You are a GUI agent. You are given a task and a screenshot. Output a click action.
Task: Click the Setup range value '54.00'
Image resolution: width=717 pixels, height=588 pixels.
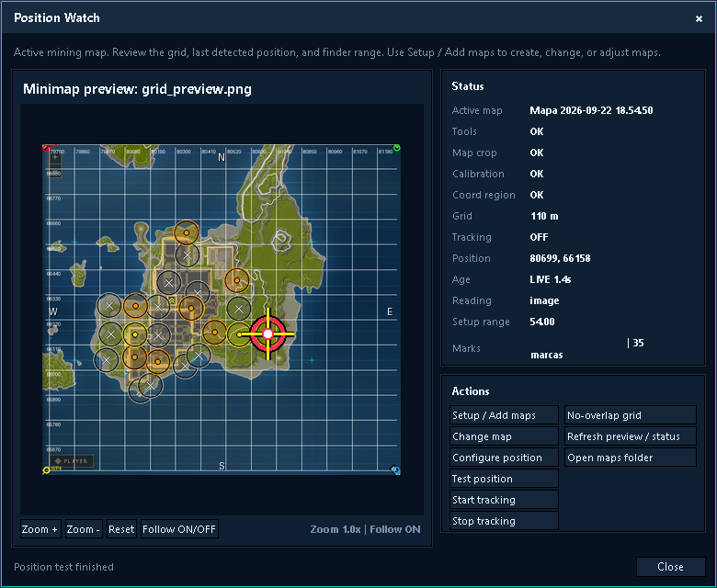[x=541, y=322]
